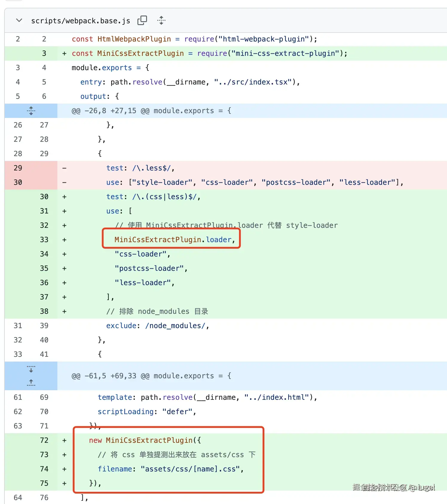The width and height of the screenshot is (447, 504).
Task: Click code new MiniCssExtractPlugin({
Action: [x=145, y=440]
